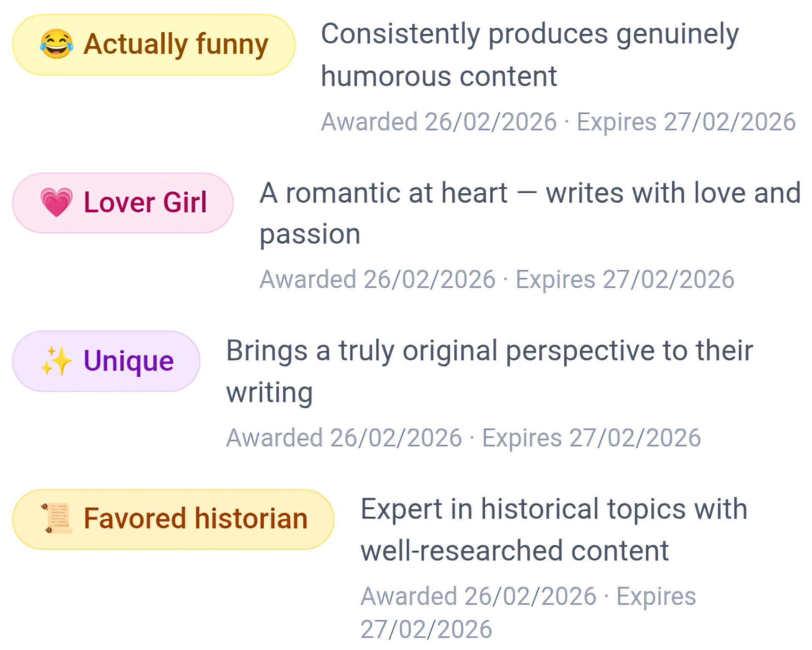Viewport: 812px width, 650px height.
Task: Click the Awarded date under Unique badge
Action: (x=344, y=438)
